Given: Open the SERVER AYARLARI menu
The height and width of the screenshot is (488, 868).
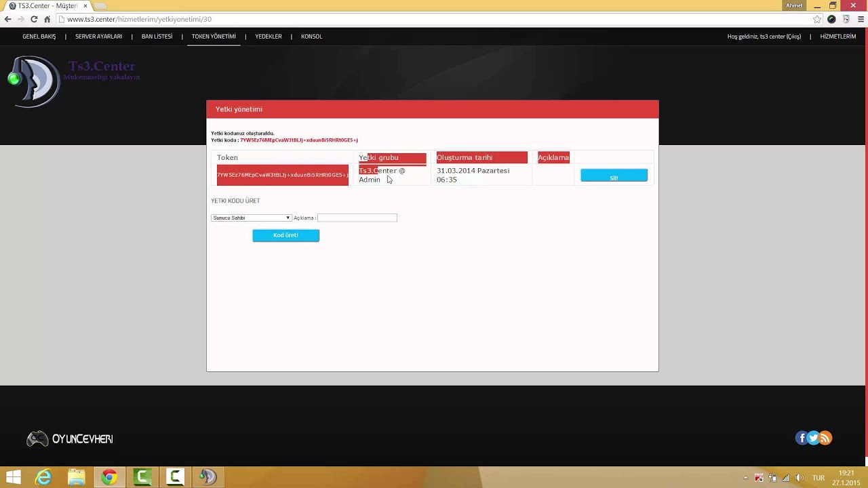Looking at the screenshot, I should click(x=99, y=37).
